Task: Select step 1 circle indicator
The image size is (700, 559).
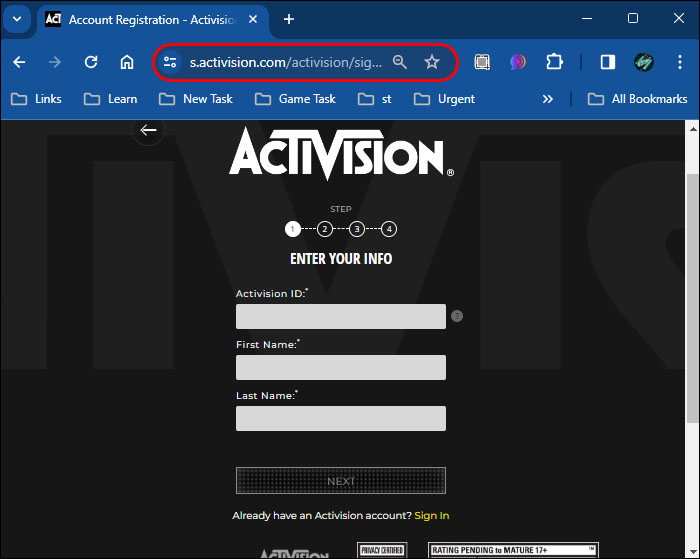Action: pos(292,229)
